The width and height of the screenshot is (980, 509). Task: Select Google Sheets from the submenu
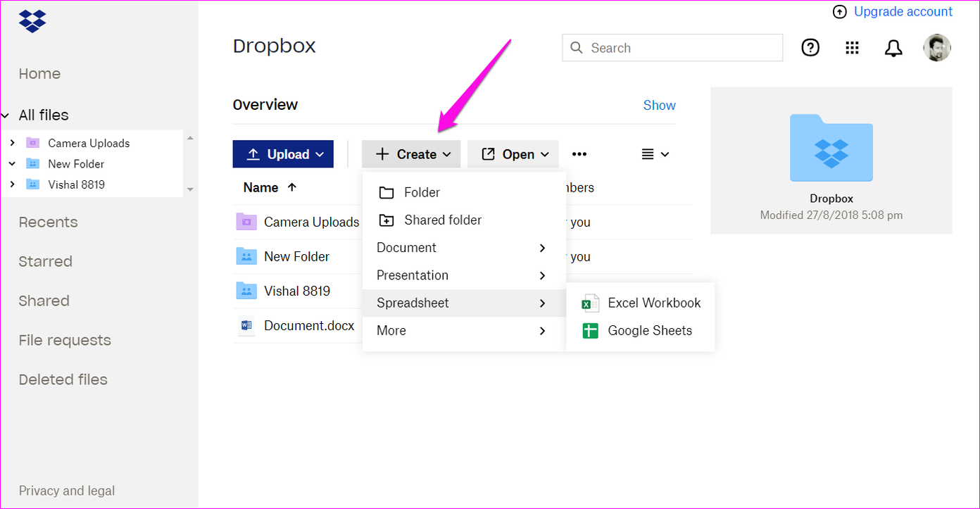648,330
